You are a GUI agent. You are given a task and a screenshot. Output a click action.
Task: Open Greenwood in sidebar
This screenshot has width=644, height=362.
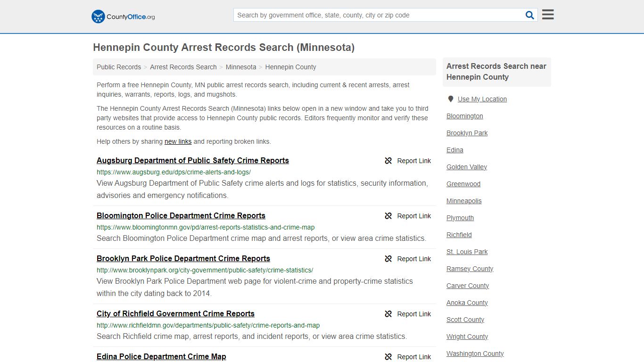(x=463, y=184)
